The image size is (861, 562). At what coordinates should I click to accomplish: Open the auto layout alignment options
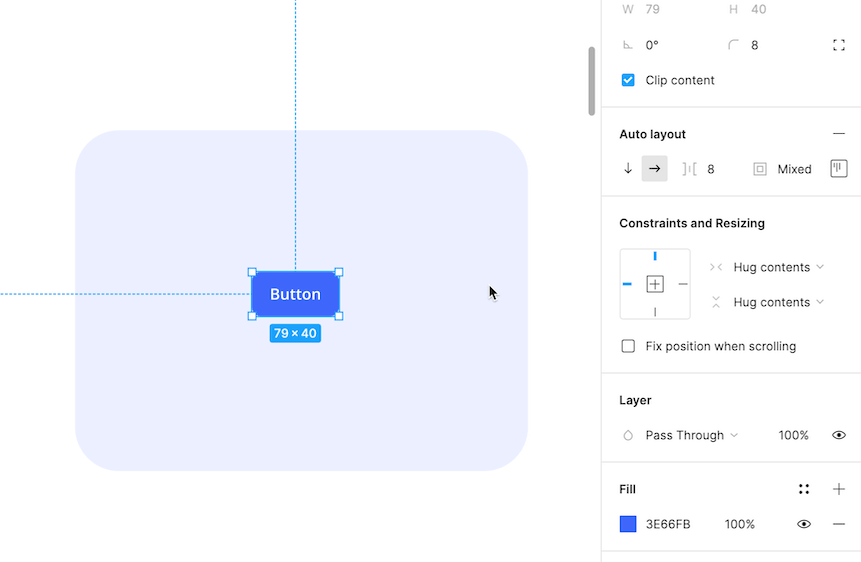point(839,169)
